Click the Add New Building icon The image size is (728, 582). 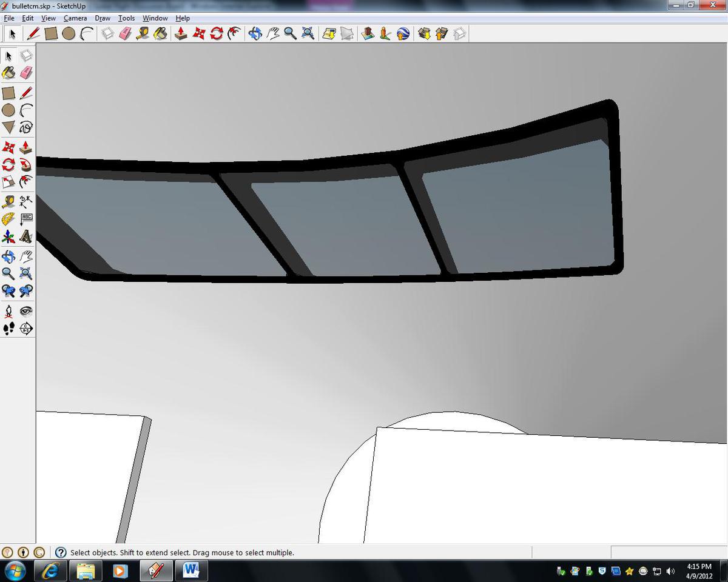pos(368,33)
